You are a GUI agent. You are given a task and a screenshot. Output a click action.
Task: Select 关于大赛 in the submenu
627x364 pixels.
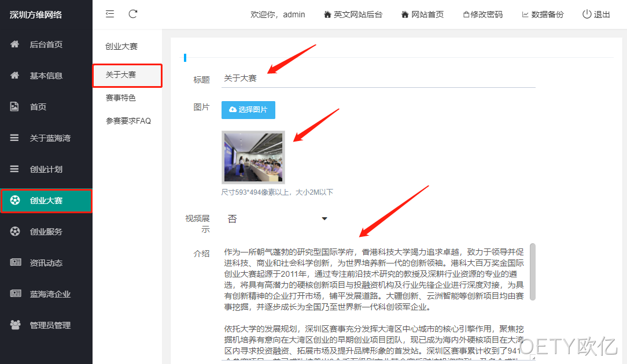[x=127, y=75]
